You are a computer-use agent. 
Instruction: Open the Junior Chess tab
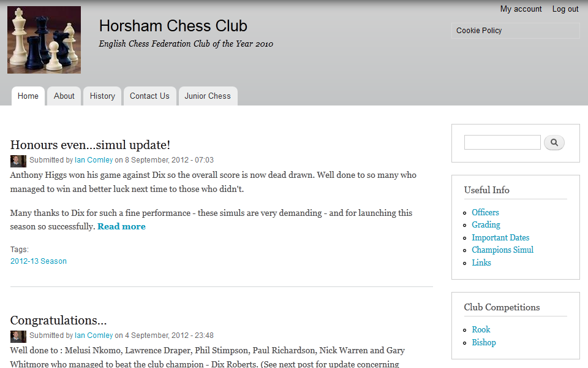coord(208,96)
